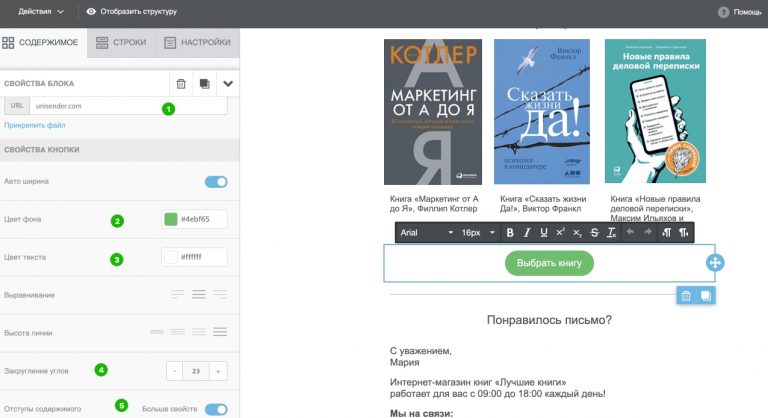Switch to the Содержимое tab
The width and height of the screenshot is (768, 418).
point(40,43)
